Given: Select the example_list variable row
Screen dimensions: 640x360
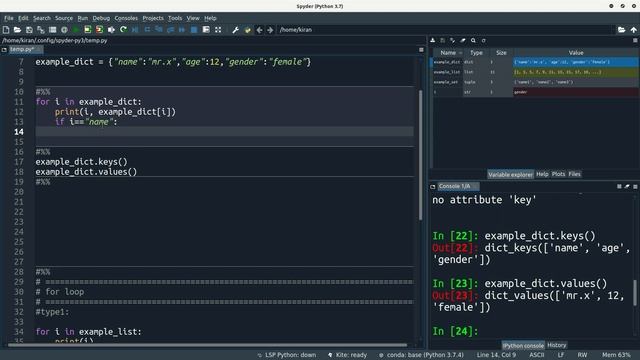Looking at the screenshot, I should (x=534, y=72).
